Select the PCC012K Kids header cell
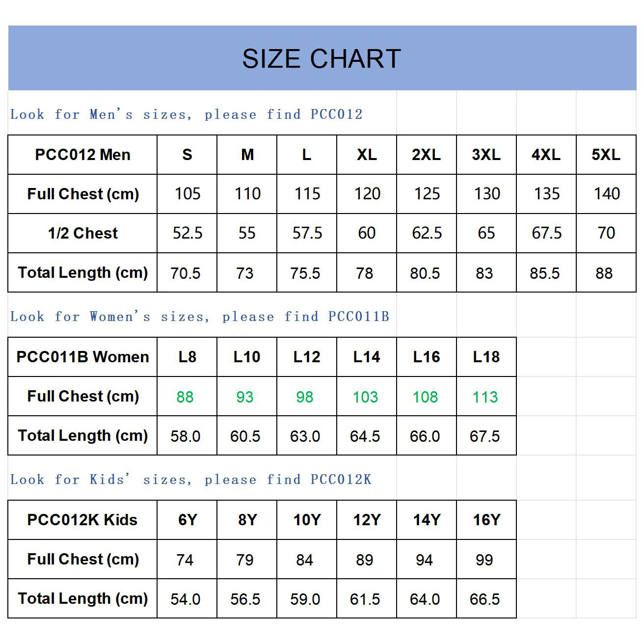Image resolution: width=644 pixels, height=644 pixels. pyautogui.click(x=82, y=520)
